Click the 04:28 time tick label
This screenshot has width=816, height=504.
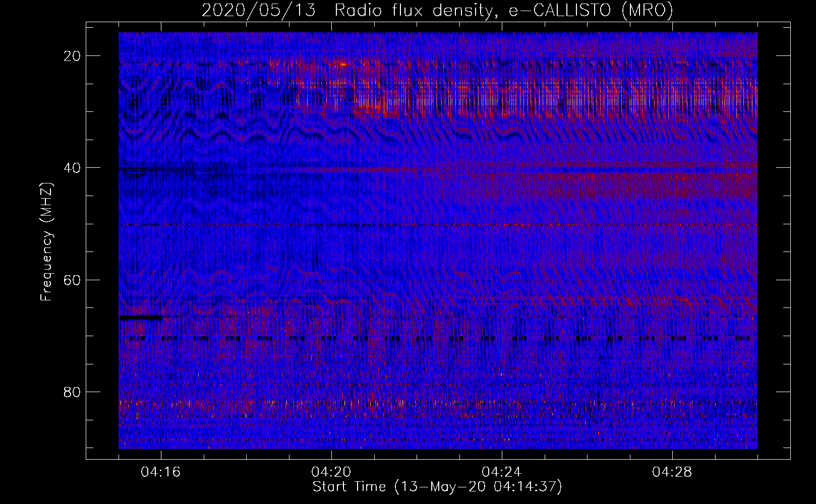tap(672, 472)
